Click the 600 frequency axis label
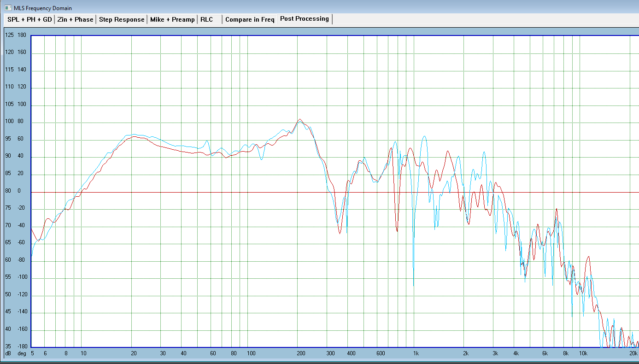This screenshot has height=364, width=639. (x=380, y=354)
